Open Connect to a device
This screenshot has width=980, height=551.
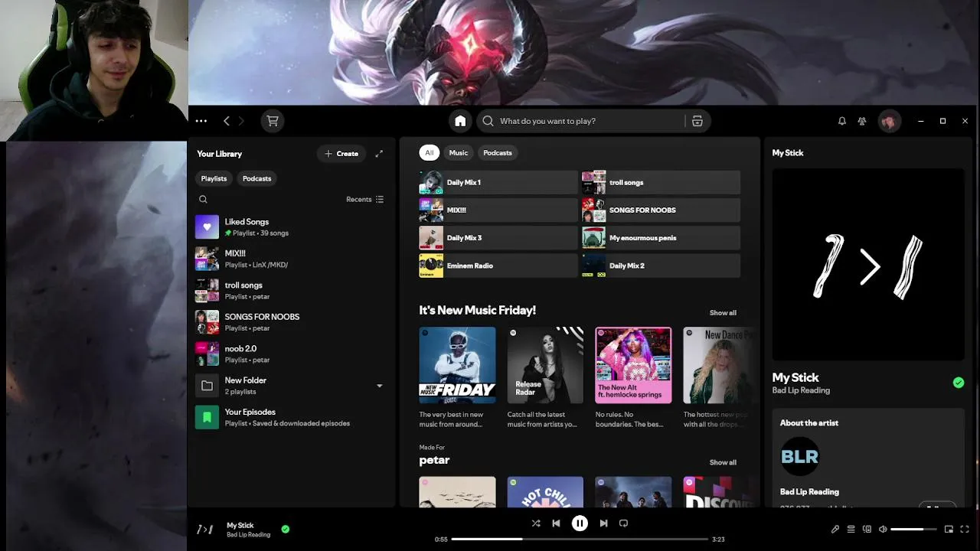(x=867, y=529)
